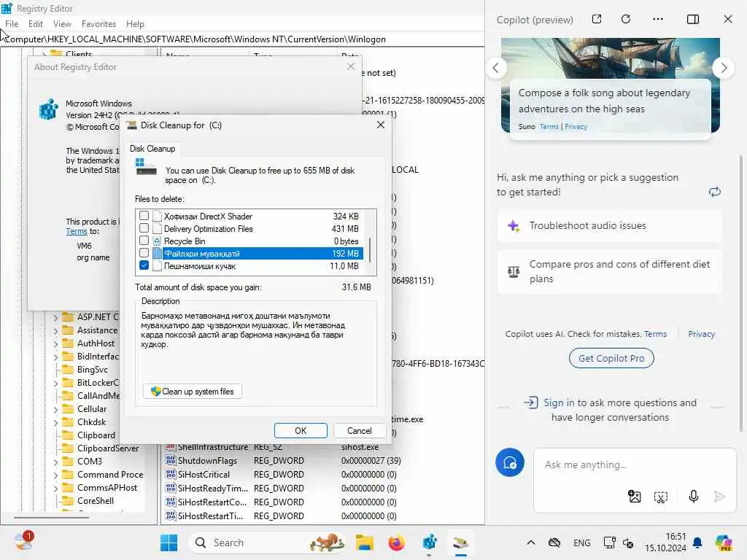
Task: Open Terms link in About dialog
Action: (x=76, y=231)
